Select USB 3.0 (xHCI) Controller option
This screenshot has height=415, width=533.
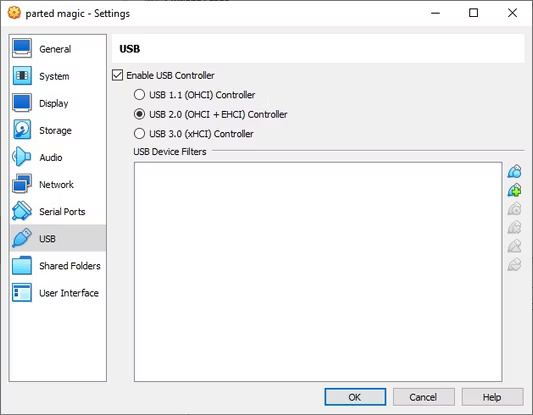tap(139, 134)
